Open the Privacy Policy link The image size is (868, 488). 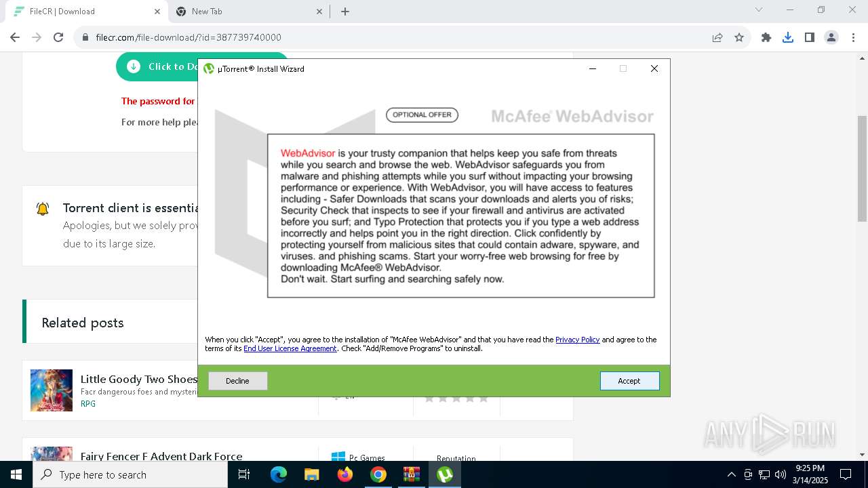pos(577,340)
